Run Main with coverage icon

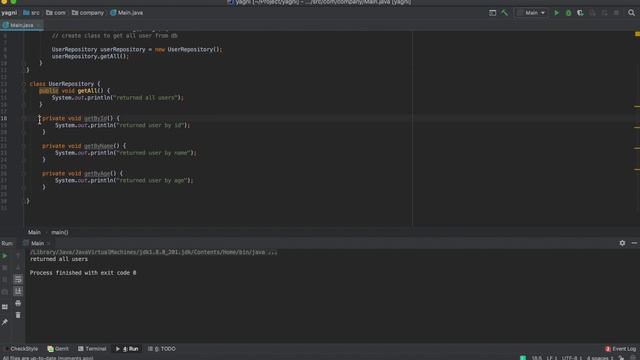click(580, 13)
